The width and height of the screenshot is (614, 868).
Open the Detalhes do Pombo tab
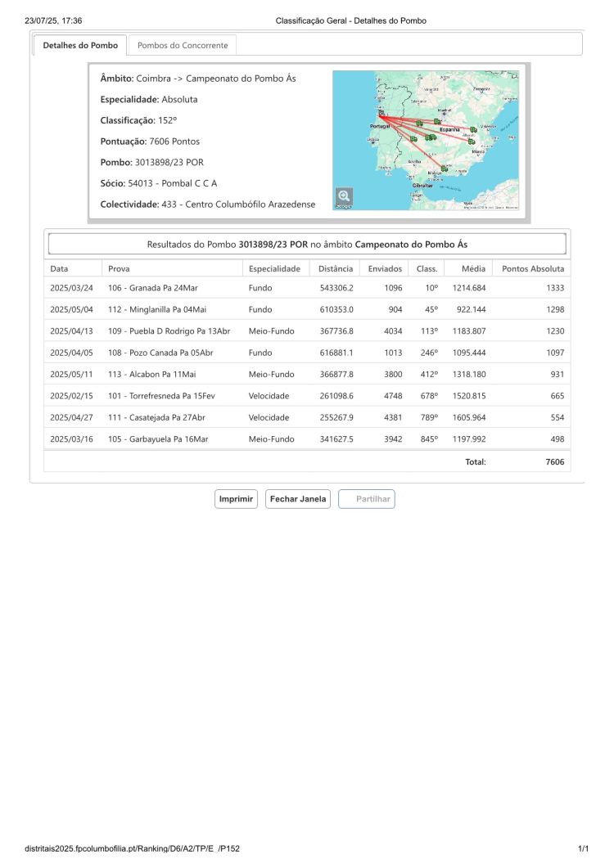80,45
